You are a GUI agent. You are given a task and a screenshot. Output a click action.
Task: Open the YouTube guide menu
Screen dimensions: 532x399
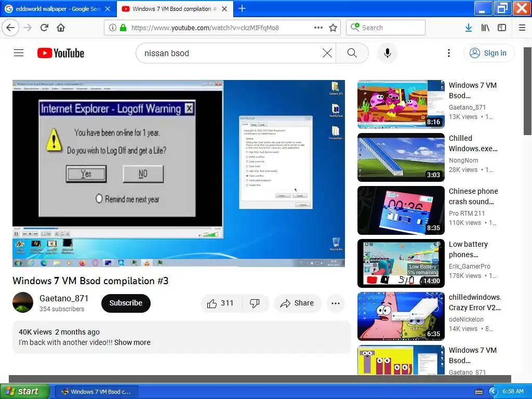click(x=19, y=53)
